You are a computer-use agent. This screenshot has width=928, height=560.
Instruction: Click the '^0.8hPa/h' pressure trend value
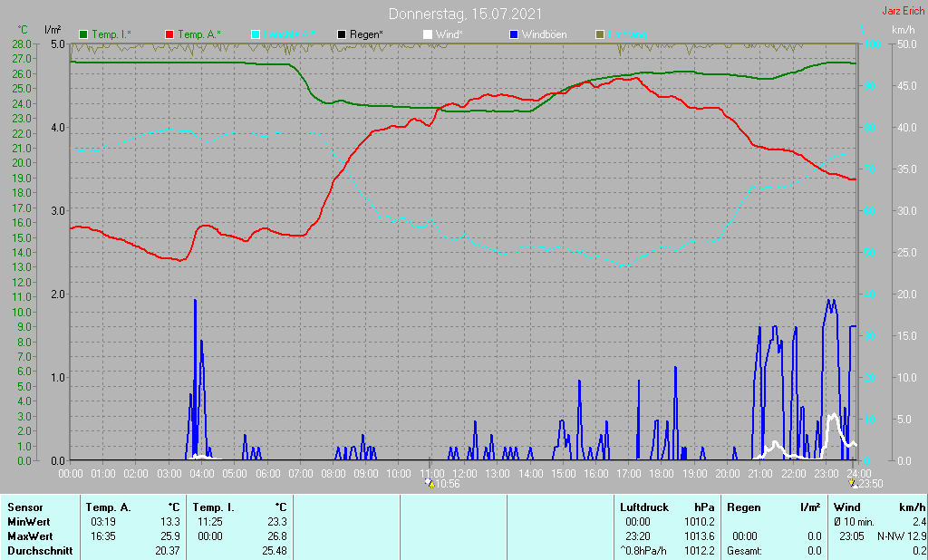[643, 551]
